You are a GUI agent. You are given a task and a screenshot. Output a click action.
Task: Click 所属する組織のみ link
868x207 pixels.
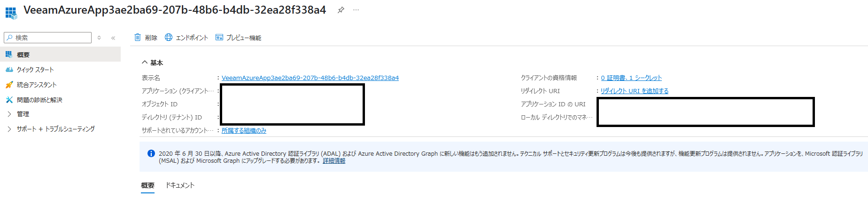244,130
